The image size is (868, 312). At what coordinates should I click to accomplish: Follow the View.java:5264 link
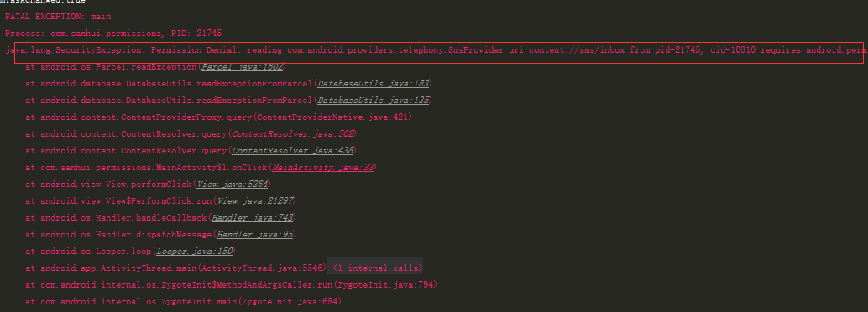coord(232,185)
